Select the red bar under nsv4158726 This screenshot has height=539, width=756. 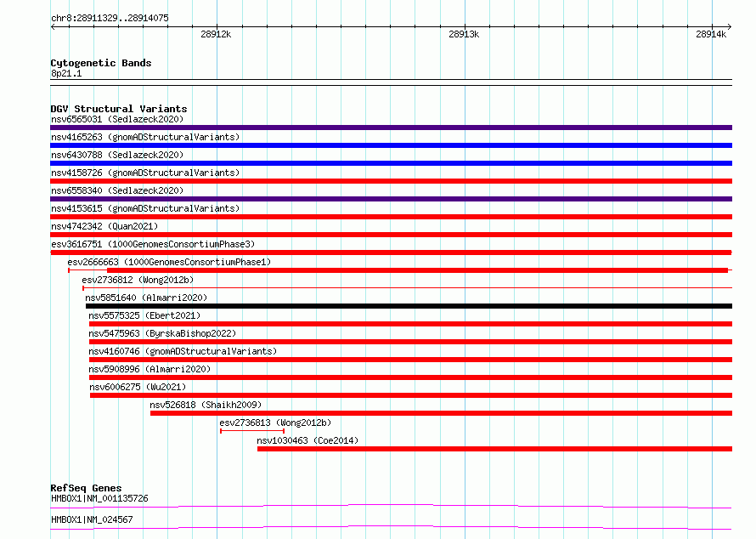391,181
